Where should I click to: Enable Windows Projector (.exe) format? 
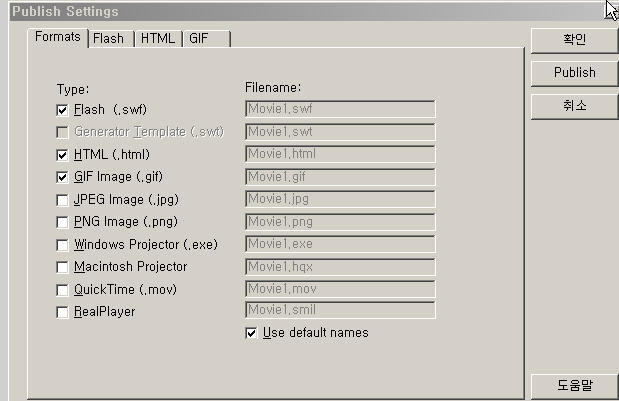(x=62, y=245)
